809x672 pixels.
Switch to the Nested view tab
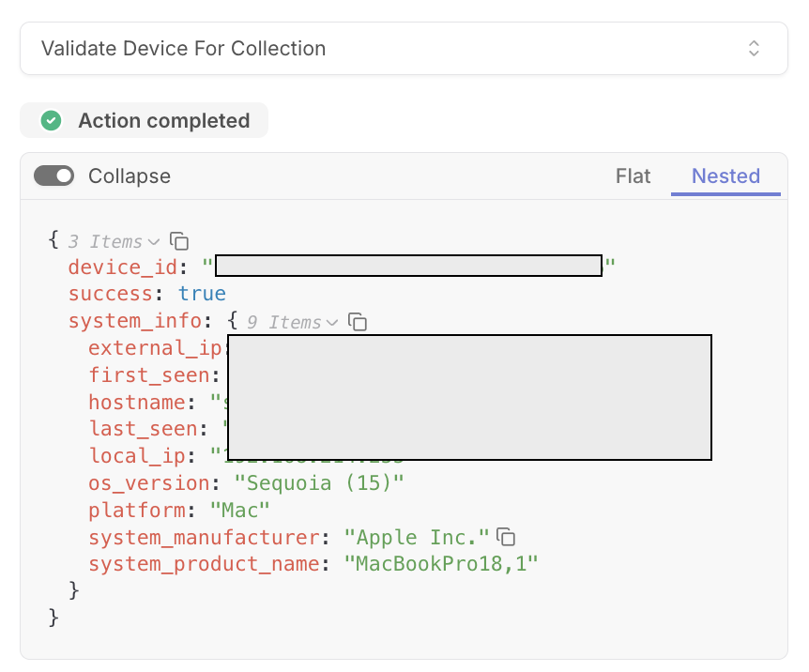pos(725,176)
